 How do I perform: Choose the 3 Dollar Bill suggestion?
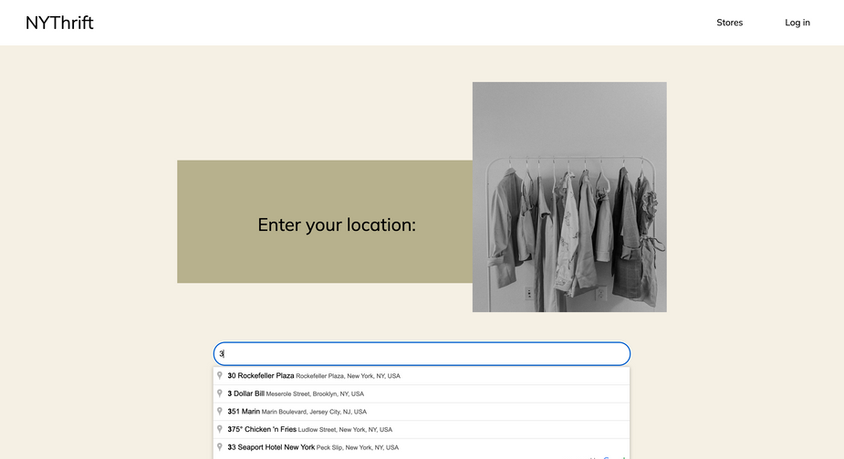(x=421, y=393)
